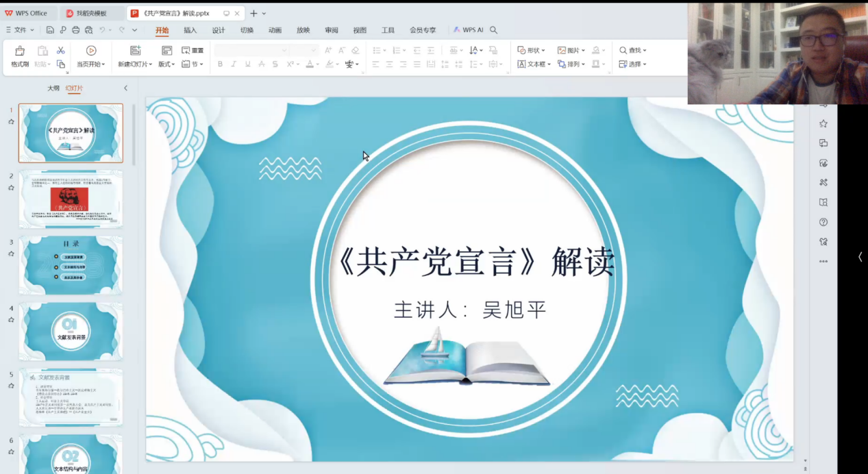Switch to the Animation (动画) ribbon tab
The height and width of the screenshot is (474, 868).
point(275,30)
